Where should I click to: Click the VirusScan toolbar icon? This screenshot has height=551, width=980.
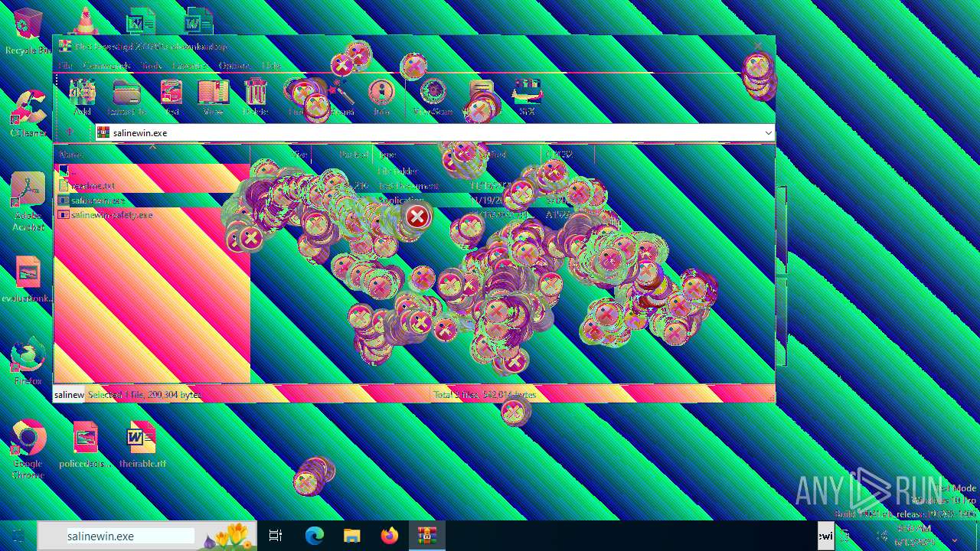click(x=433, y=97)
